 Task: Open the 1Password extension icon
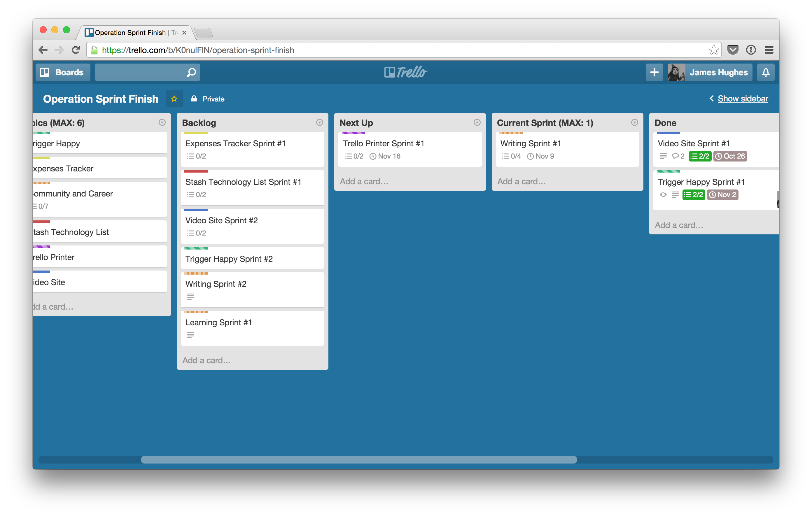click(x=751, y=50)
